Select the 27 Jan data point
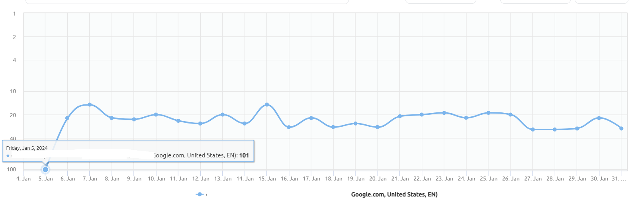644x206 pixels. coord(533,129)
